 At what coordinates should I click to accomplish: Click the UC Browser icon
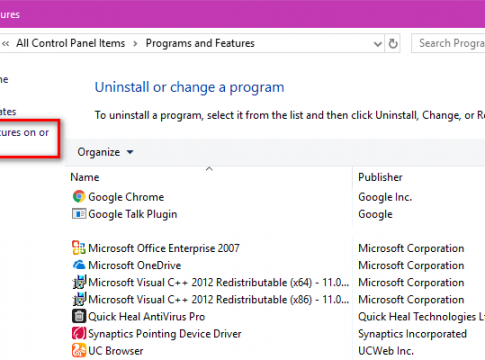coord(79,350)
